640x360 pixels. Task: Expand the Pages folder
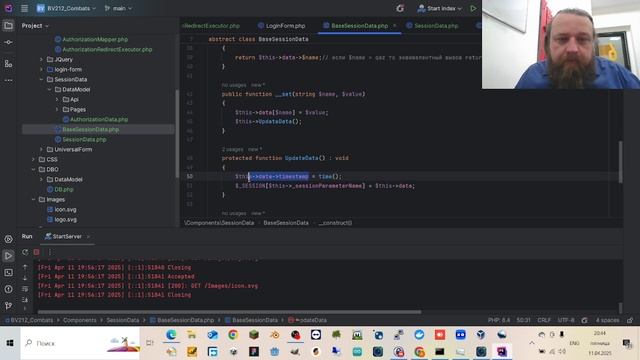point(57,109)
